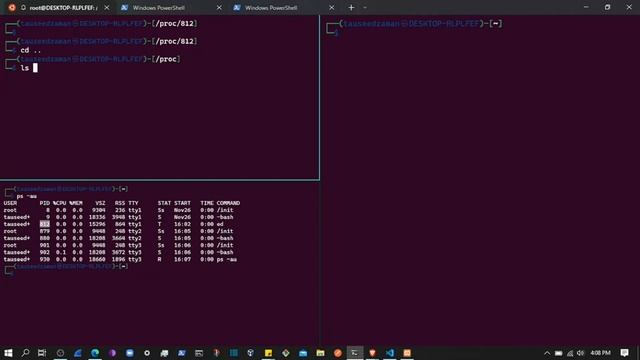Launch Brave browser from taskbar
The height and width of the screenshot is (360, 640).
click(x=372, y=353)
